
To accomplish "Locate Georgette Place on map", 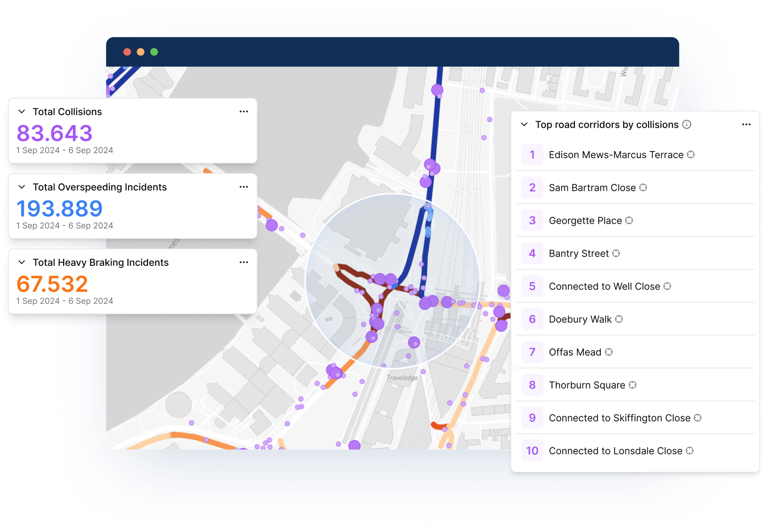I will 629,221.
